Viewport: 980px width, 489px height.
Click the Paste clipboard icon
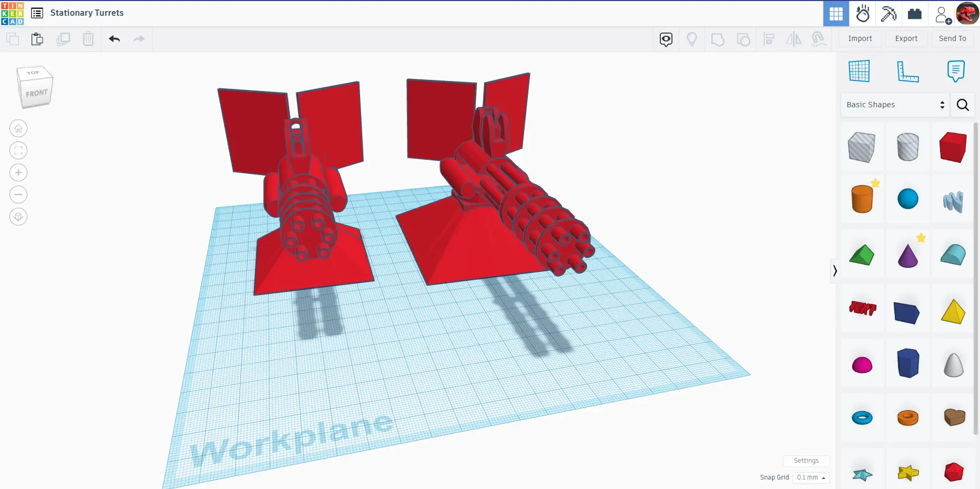pos(37,39)
